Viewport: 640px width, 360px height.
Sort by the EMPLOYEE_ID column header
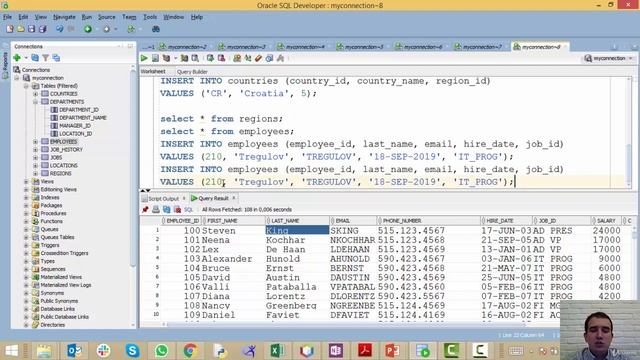pyautogui.click(x=182, y=221)
